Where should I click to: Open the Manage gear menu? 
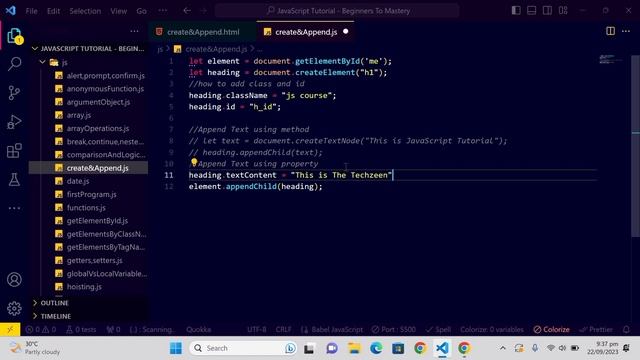pyautogui.click(x=14, y=308)
